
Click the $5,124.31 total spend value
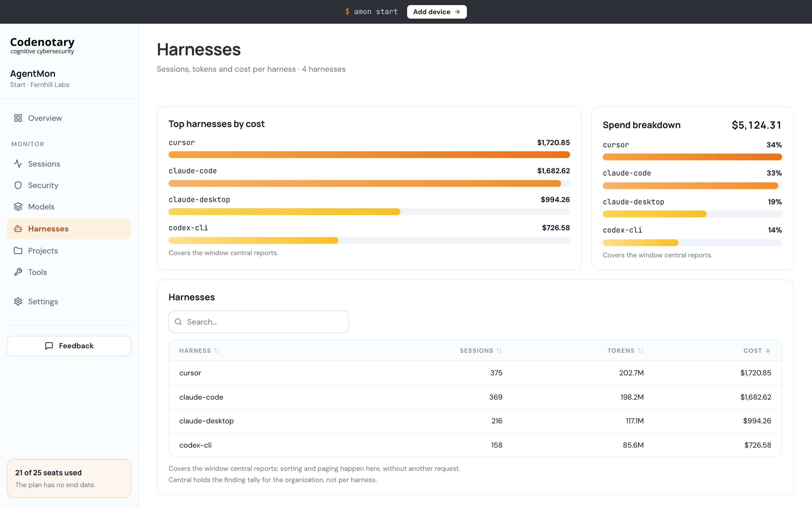(x=757, y=125)
